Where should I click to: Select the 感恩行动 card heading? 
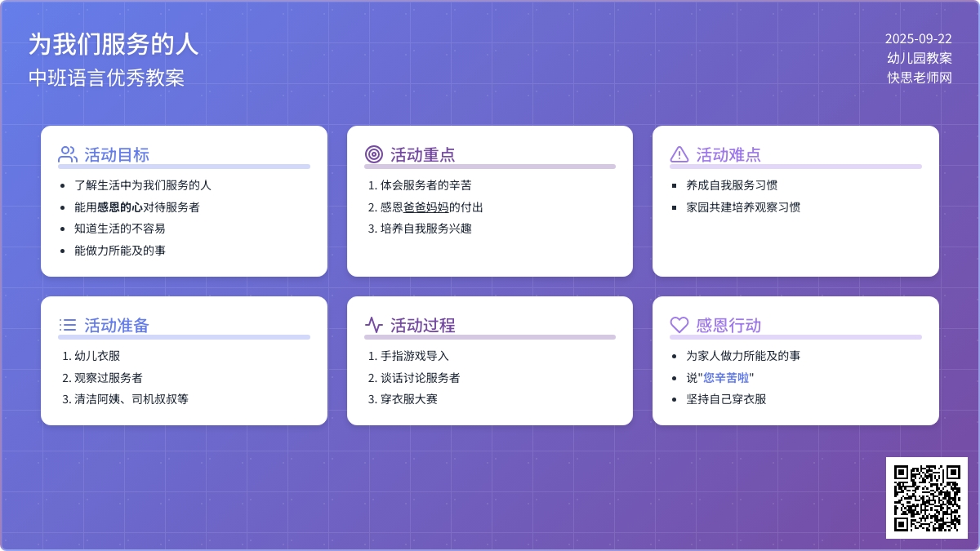click(728, 325)
